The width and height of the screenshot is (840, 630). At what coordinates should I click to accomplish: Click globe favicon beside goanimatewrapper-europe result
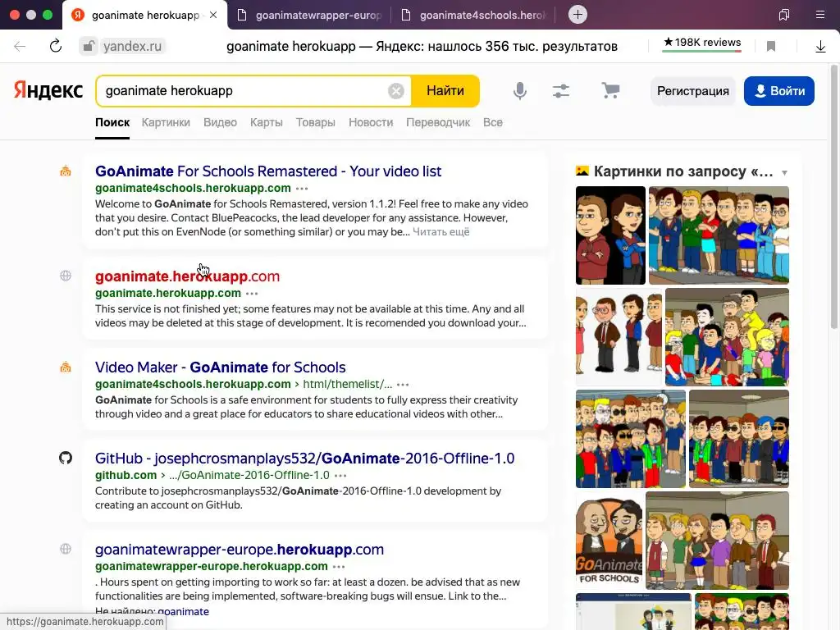(x=66, y=549)
